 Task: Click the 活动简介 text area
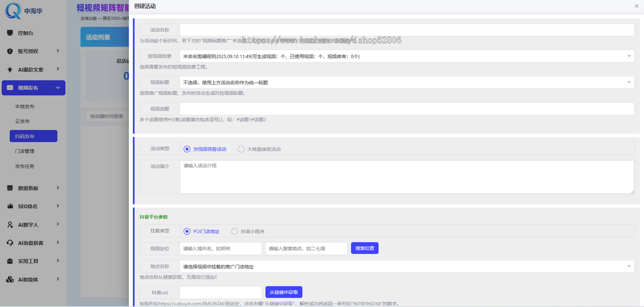point(407,177)
